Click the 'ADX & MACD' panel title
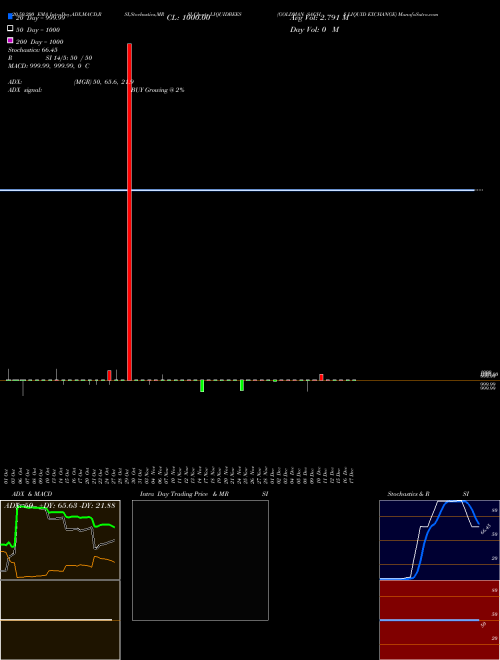 32,494
